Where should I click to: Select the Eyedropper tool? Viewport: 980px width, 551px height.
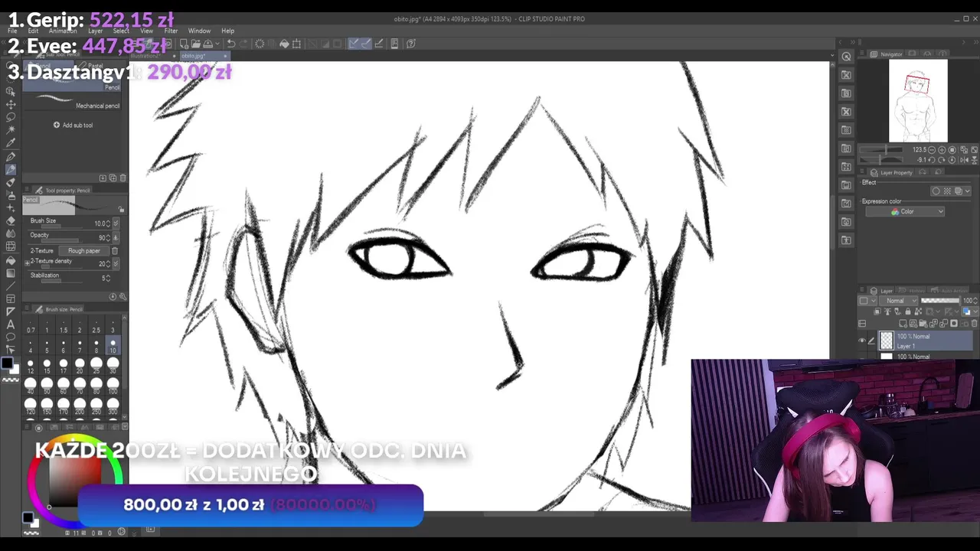pyautogui.click(x=11, y=143)
